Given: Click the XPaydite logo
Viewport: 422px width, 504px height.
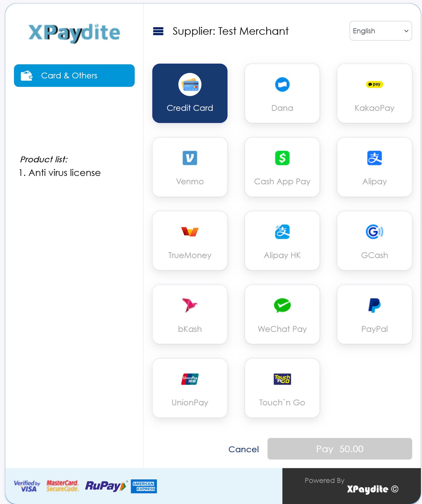Looking at the screenshot, I should click(74, 33).
